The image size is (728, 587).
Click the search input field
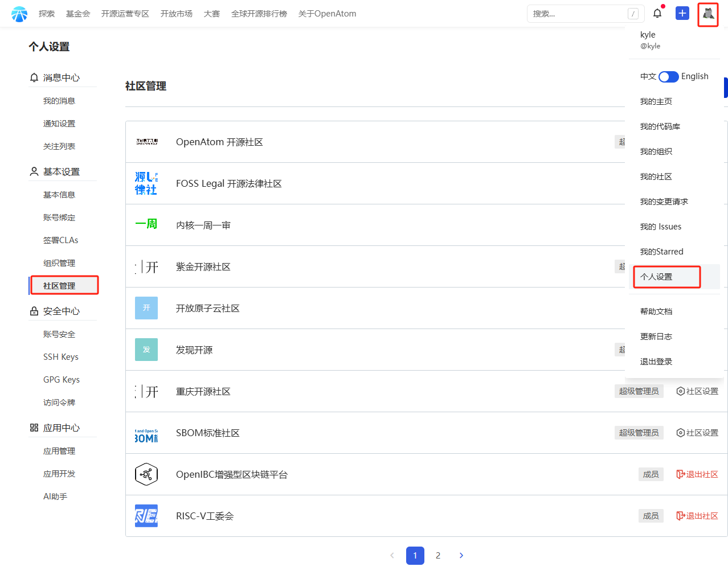[586, 14]
